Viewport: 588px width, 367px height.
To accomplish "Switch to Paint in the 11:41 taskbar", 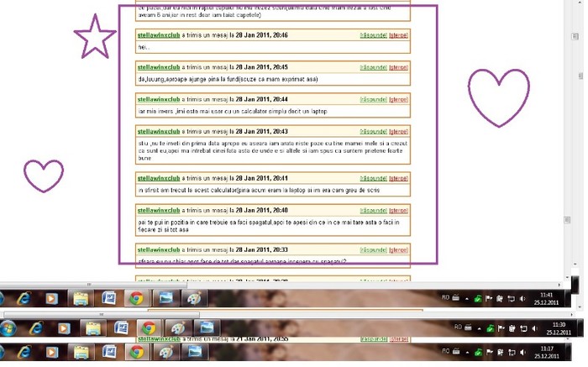I will [193, 298].
